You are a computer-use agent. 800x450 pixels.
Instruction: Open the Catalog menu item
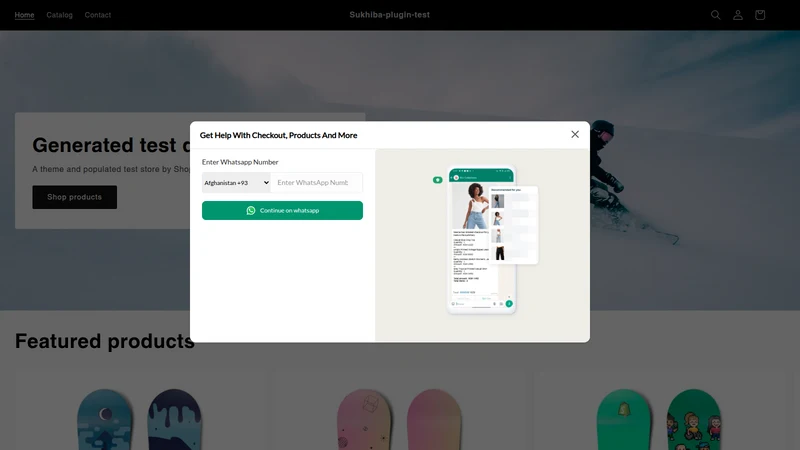(59, 15)
